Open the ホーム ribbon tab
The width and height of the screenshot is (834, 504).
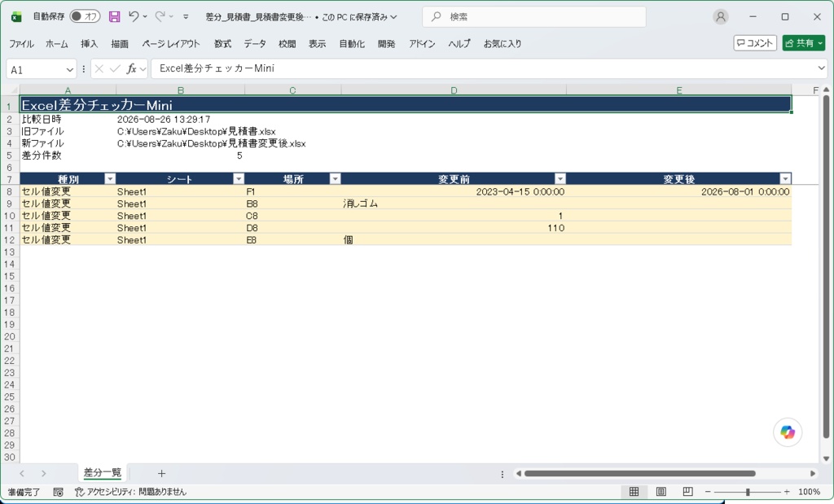[x=57, y=44]
